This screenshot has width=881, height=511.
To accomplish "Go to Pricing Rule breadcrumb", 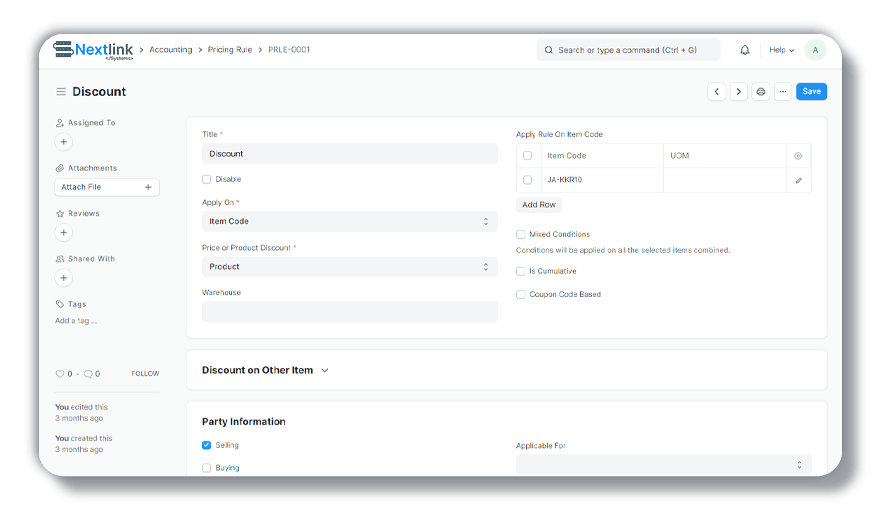I will 230,49.
